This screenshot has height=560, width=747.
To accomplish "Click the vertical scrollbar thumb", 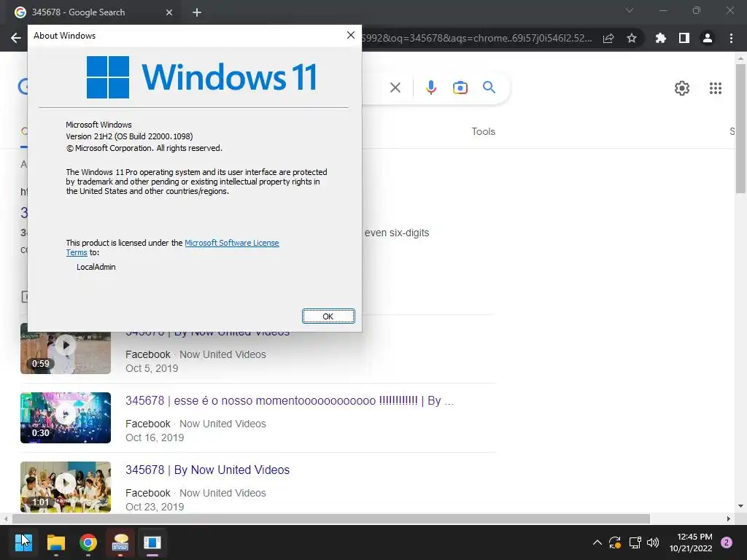I will 740,128.
